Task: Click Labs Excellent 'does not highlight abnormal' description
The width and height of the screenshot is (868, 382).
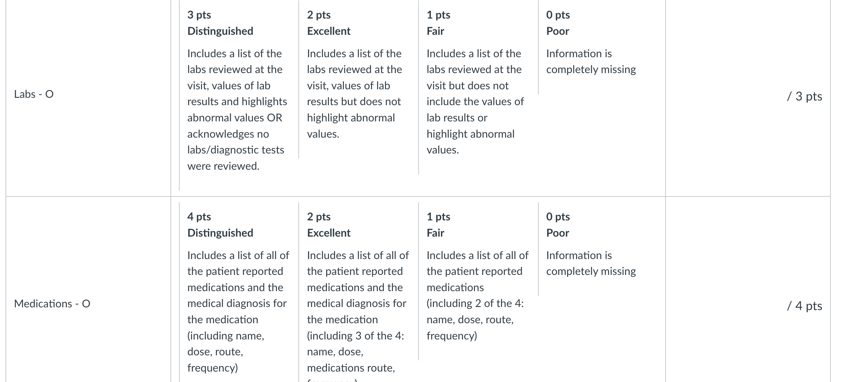Action: [354, 109]
